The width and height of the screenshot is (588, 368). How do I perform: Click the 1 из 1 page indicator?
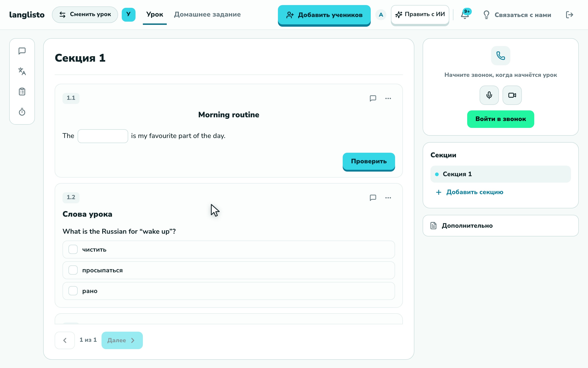[x=88, y=340]
